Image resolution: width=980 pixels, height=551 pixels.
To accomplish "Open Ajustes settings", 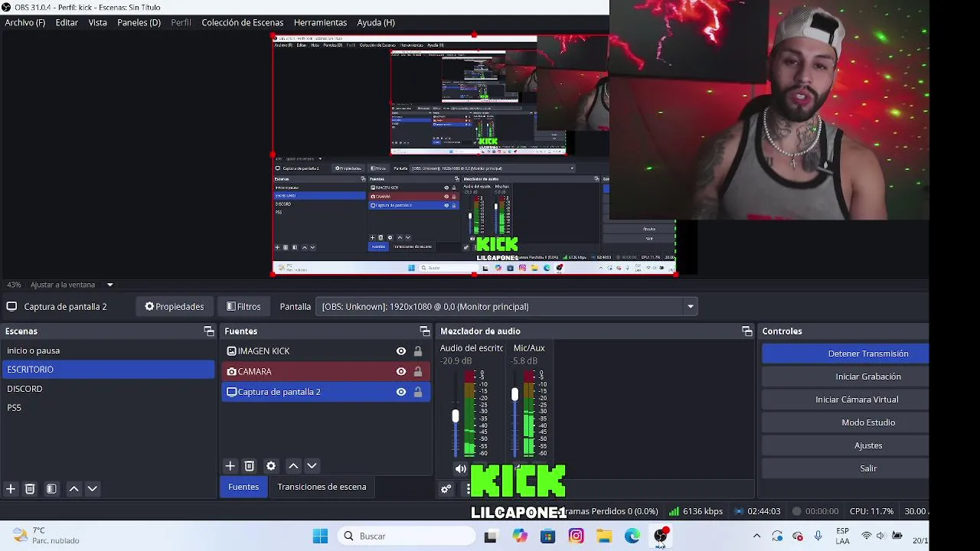I will (x=845, y=445).
